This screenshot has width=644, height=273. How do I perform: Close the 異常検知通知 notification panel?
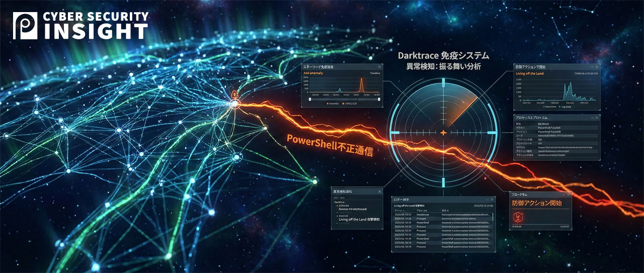379,192
